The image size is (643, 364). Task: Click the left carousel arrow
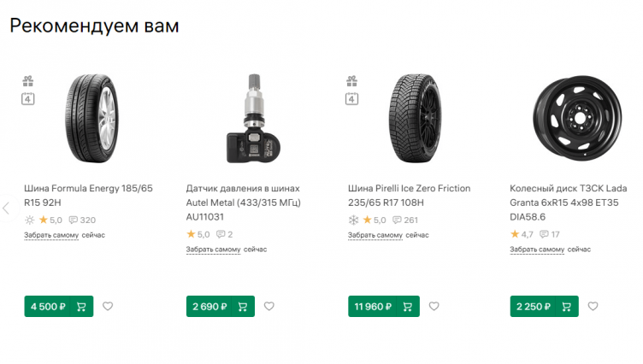pos(6,208)
